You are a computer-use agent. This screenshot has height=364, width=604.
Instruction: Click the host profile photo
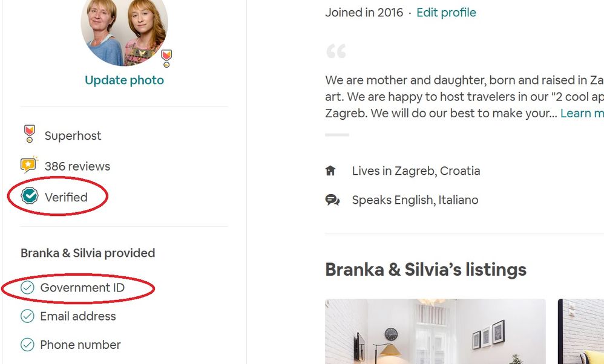click(x=123, y=31)
